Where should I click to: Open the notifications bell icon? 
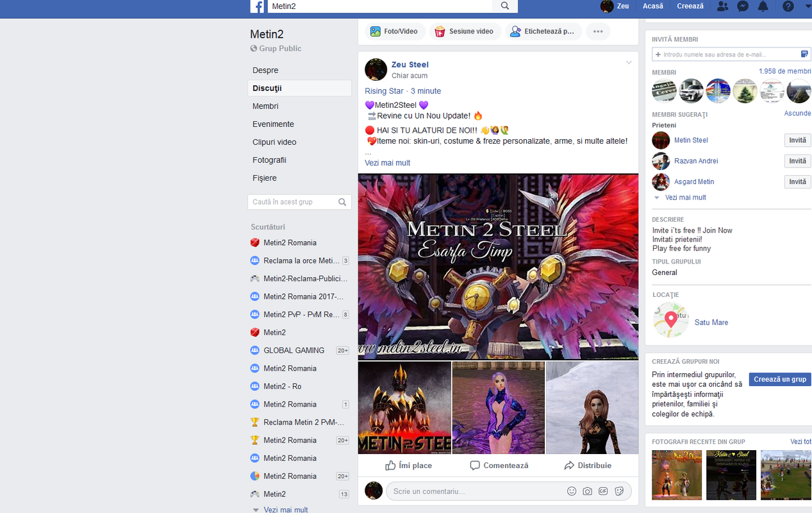[763, 6]
